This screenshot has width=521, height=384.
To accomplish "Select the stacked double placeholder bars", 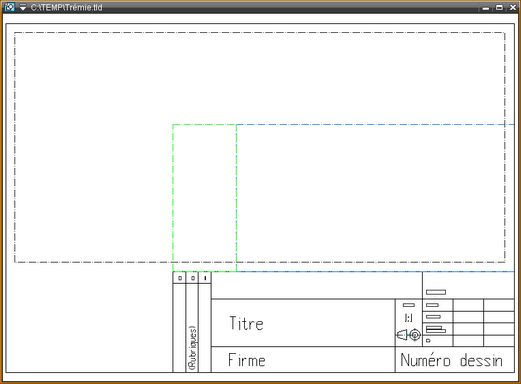I will coord(436,330).
